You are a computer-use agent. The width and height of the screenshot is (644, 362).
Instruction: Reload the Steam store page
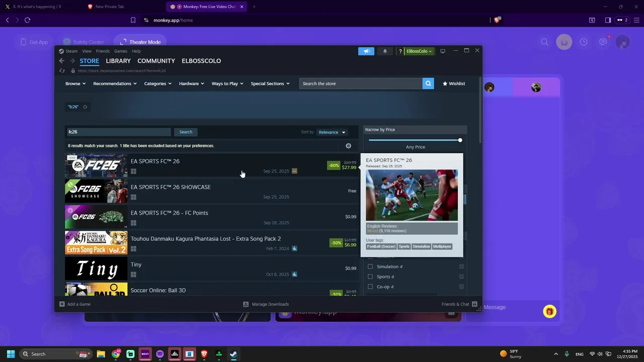pyautogui.click(x=62, y=71)
